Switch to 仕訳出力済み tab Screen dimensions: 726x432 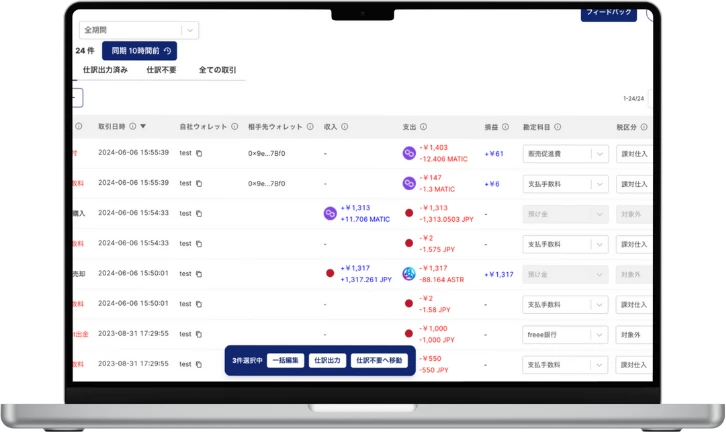tap(105, 70)
